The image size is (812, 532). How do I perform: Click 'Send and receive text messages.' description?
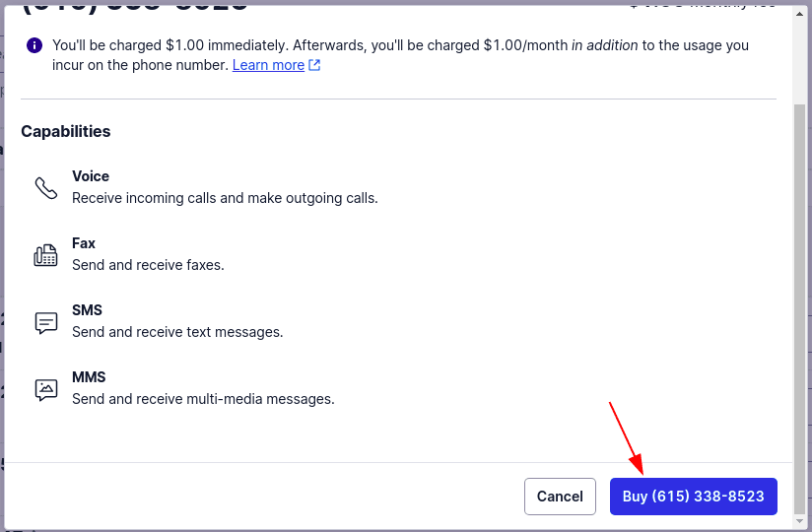[x=177, y=332]
